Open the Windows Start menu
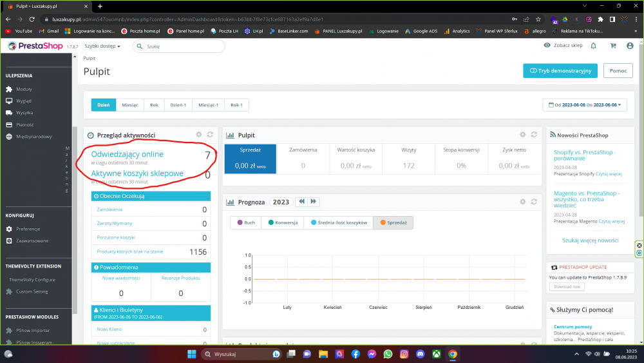Viewport: 644px width, 363px height. click(192, 354)
